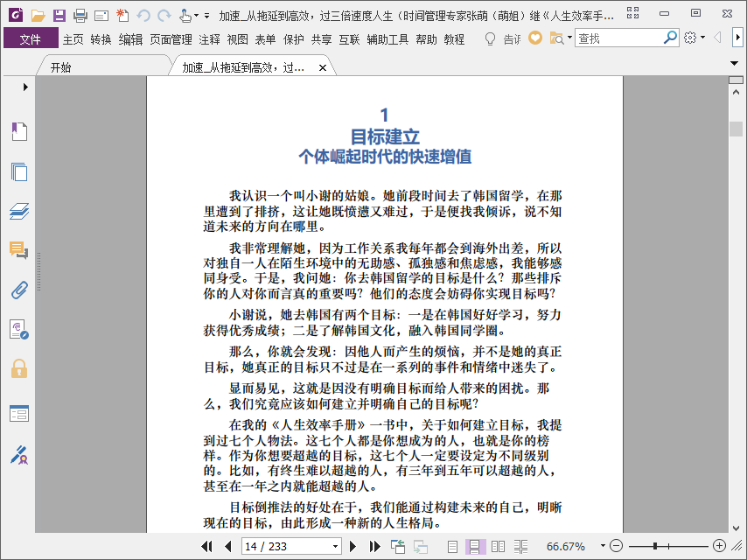Zoom out with the minus button
Screen dimensions: 747x560
point(616,546)
